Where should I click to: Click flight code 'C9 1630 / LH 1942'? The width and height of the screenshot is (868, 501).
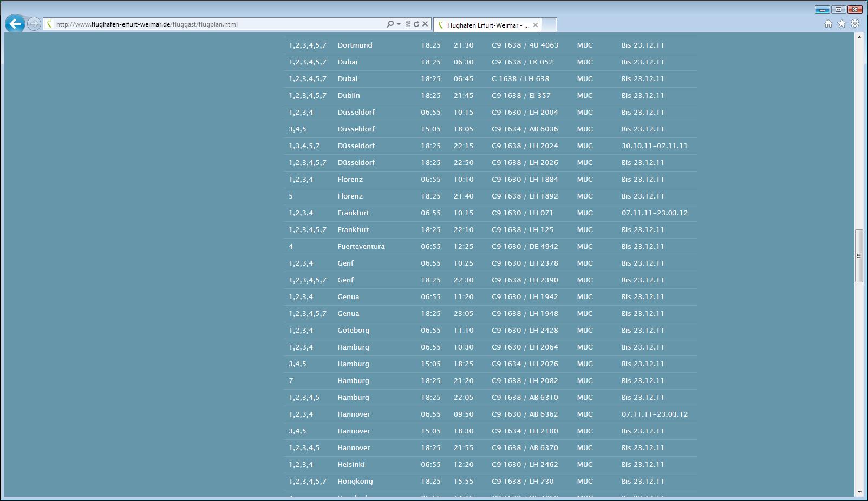click(x=525, y=297)
